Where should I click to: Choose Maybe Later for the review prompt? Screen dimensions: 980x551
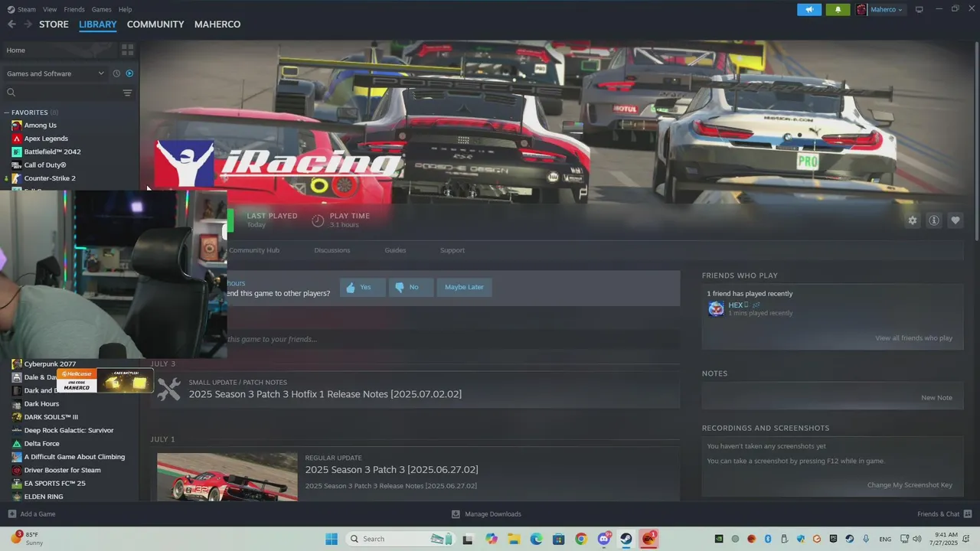coord(464,287)
